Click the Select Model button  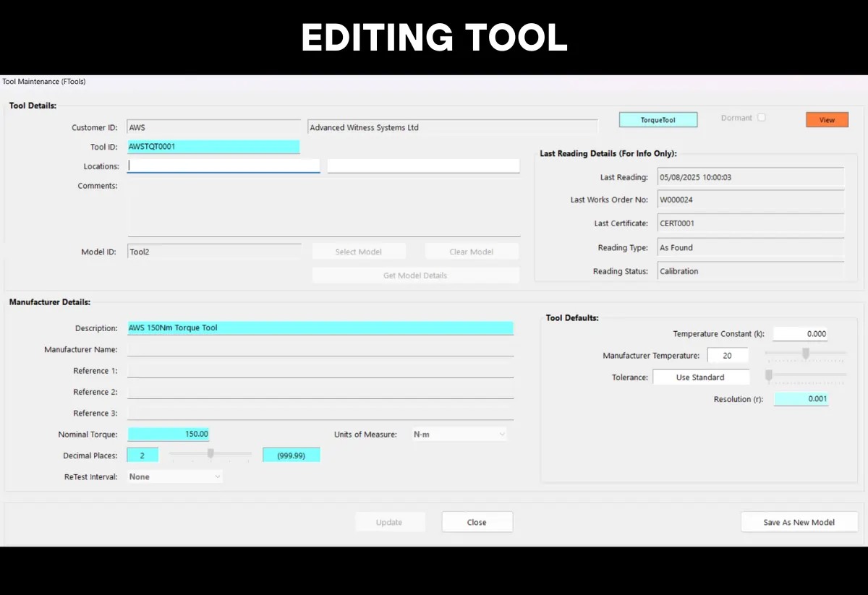pos(359,251)
